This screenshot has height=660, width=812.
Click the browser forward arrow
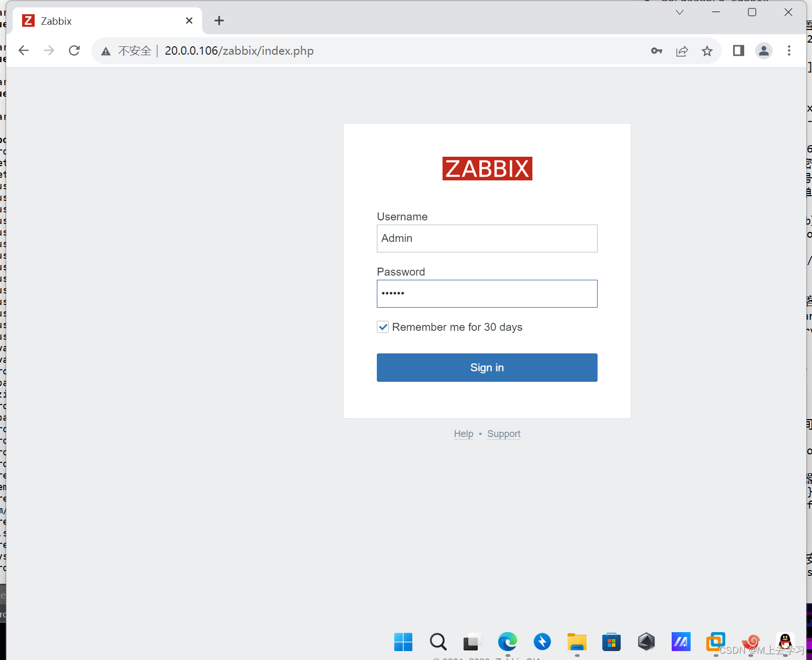point(49,50)
